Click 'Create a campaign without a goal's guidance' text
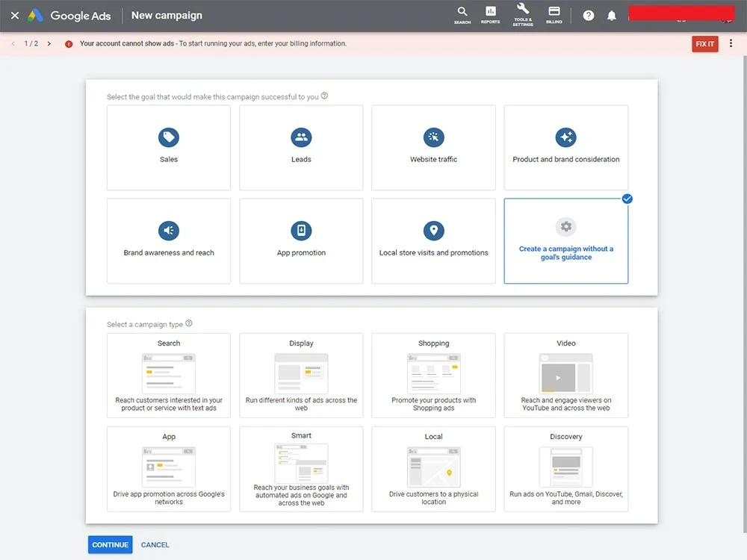 [566, 253]
